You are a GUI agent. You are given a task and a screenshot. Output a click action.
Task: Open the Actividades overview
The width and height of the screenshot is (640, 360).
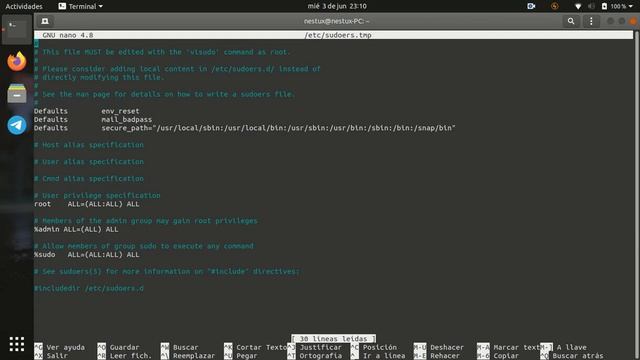(24, 6)
